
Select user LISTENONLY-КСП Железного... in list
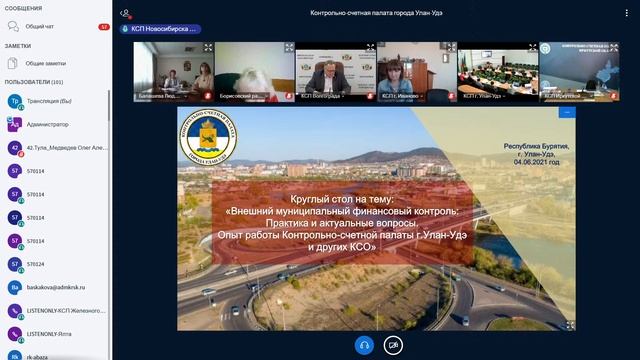[x=56, y=311]
